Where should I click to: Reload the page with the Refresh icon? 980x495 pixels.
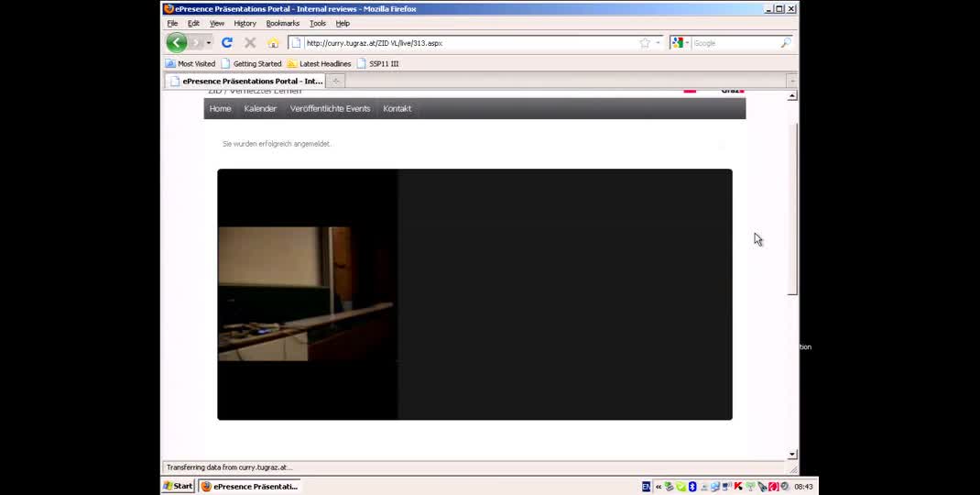pos(227,42)
